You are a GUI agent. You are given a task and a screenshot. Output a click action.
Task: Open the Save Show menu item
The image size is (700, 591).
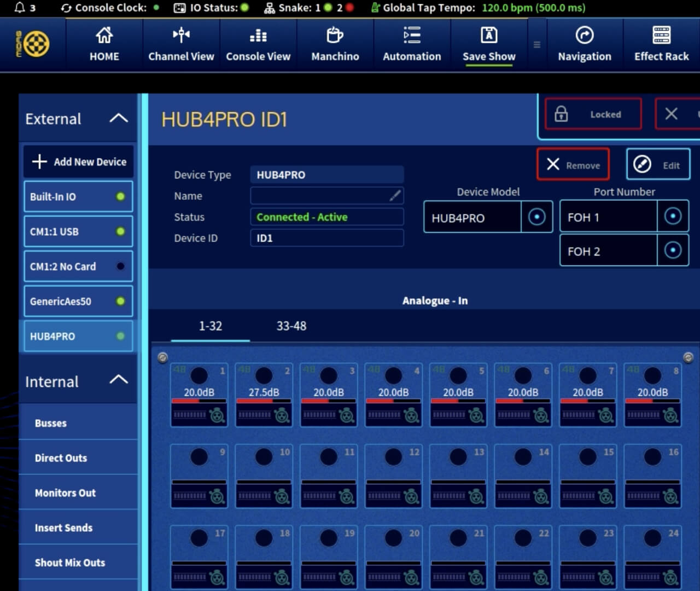pyautogui.click(x=488, y=45)
